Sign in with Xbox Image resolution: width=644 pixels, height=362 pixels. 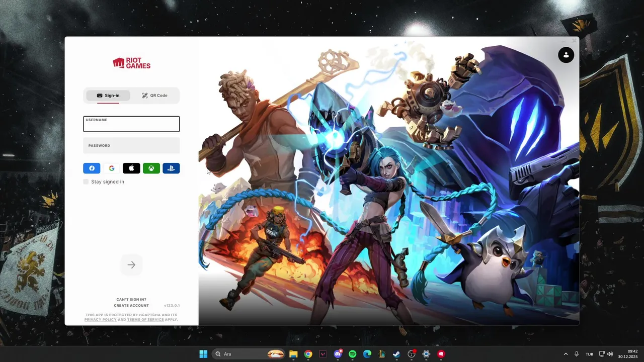coord(151,168)
